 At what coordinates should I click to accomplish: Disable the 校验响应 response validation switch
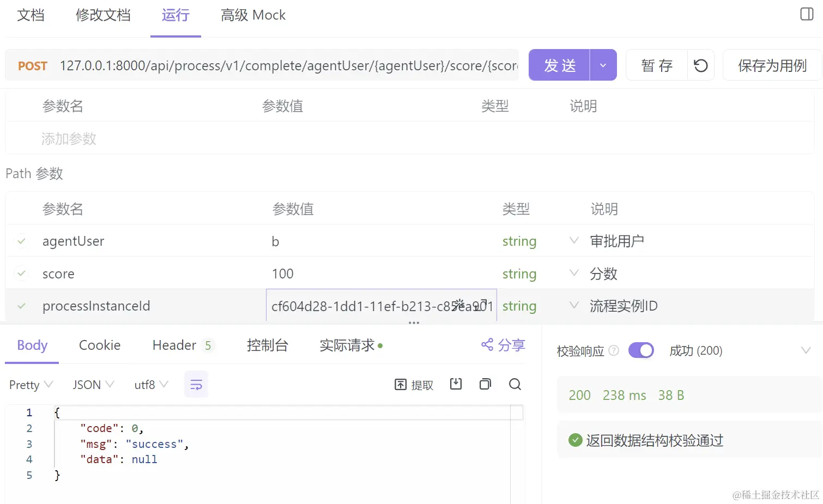click(x=641, y=350)
